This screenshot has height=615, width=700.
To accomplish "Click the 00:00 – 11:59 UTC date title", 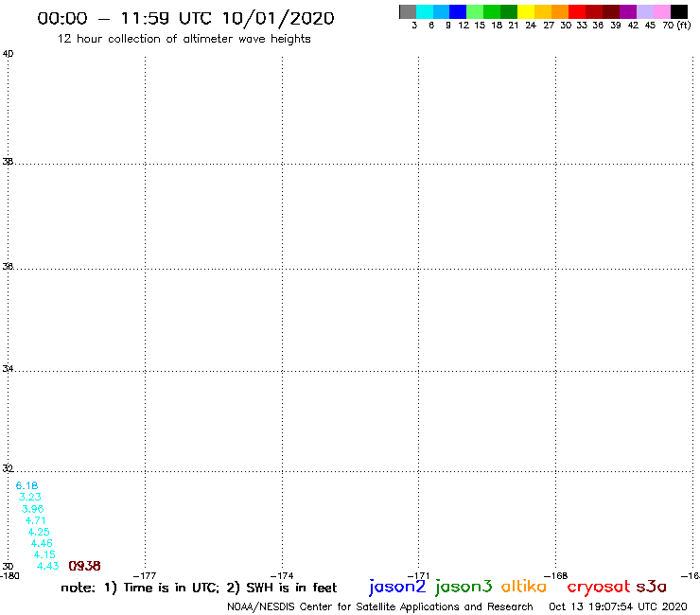I will click(x=185, y=18).
